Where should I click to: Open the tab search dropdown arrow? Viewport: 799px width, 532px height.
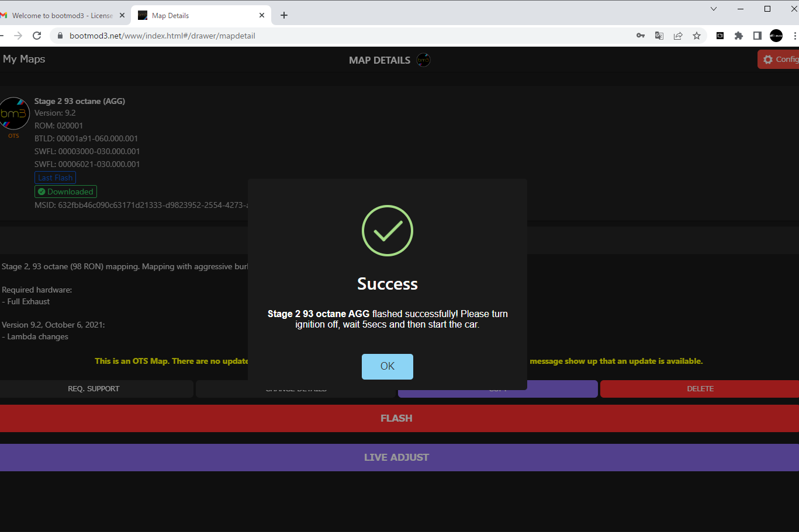[714, 9]
